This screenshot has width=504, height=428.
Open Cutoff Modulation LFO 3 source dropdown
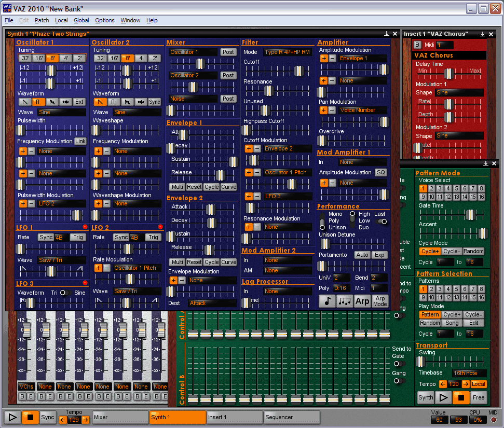click(288, 196)
